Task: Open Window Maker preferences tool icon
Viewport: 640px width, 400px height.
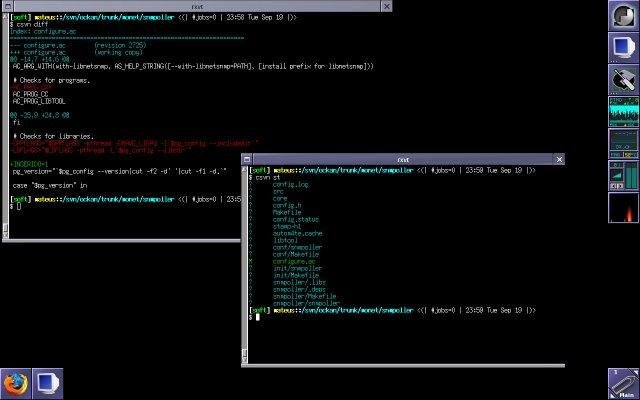Action: 623,79
